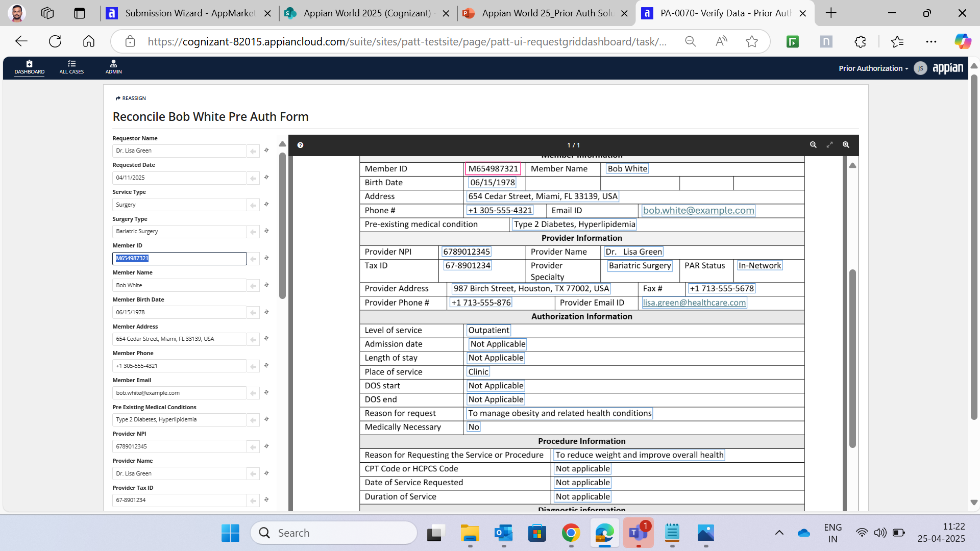This screenshot has width=980, height=551.
Task: Click the browser refresh button
Action: coord(55,42)
